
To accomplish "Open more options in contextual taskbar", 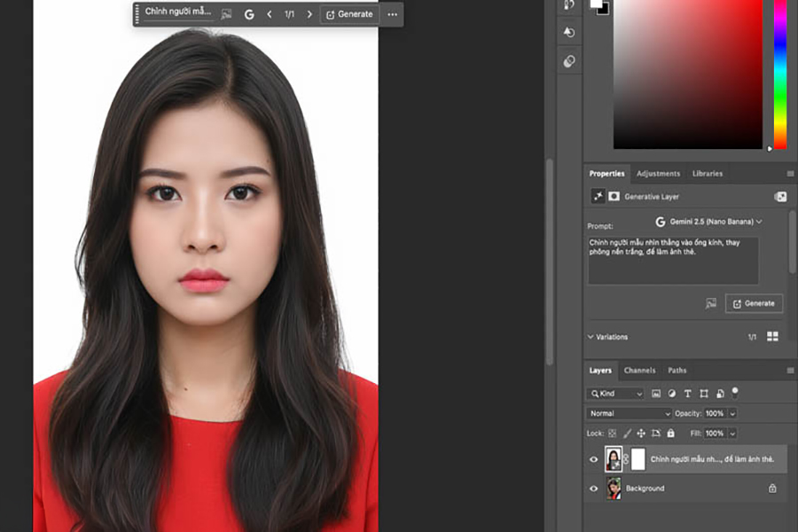I will coord(392,14).
